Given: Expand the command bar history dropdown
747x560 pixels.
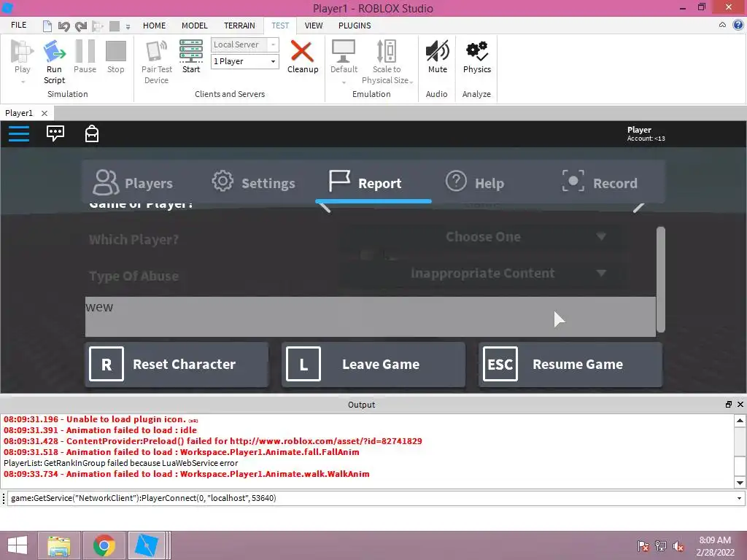Looking at the screenshot, I should (x=739, y=499).
